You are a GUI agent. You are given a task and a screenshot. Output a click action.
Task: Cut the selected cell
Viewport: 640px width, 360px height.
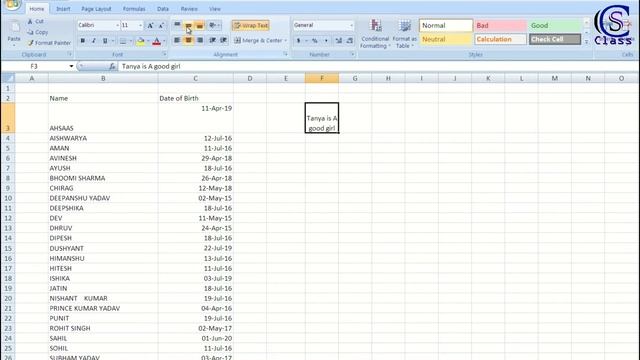[36, 21]
